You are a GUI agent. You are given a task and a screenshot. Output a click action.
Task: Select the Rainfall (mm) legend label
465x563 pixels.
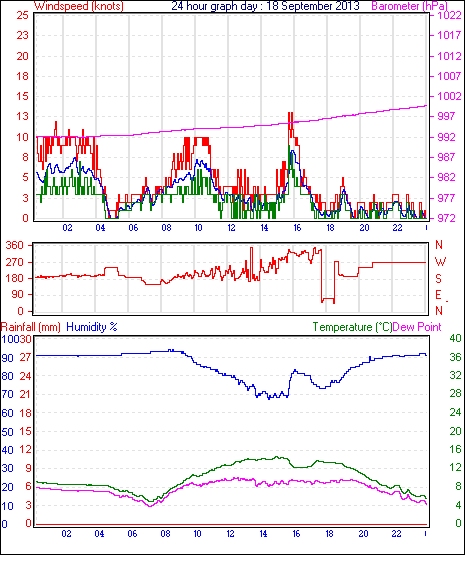tap(31, 327)
